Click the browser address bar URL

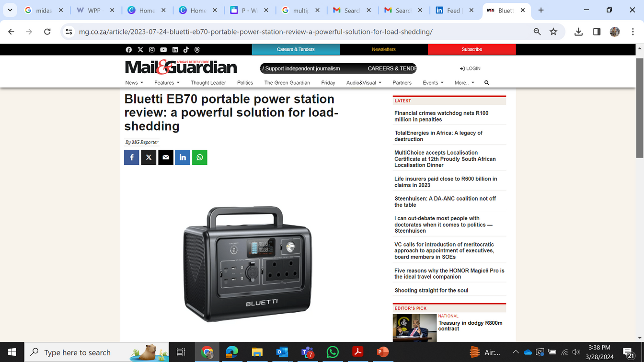[x=255, y=32]
